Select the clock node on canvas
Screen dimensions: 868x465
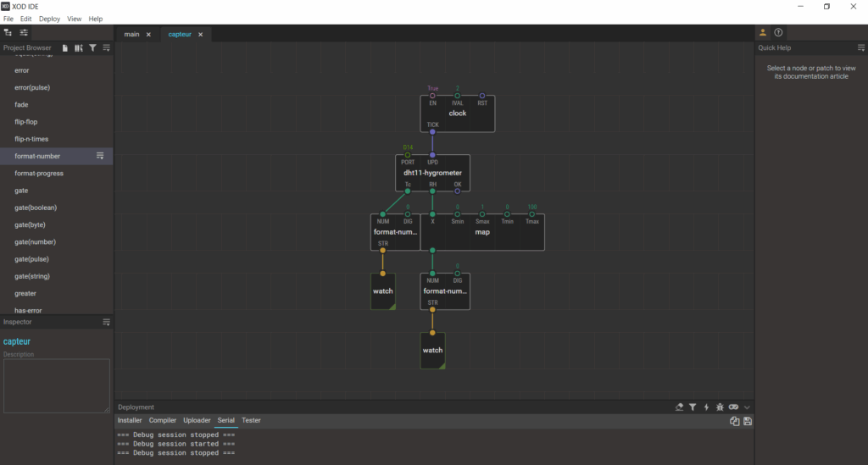(457, 113)
